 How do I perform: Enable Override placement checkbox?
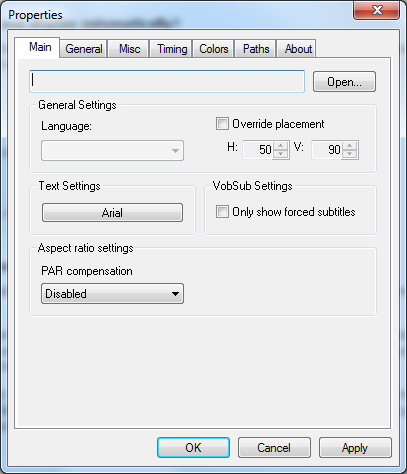coord(222,124)
